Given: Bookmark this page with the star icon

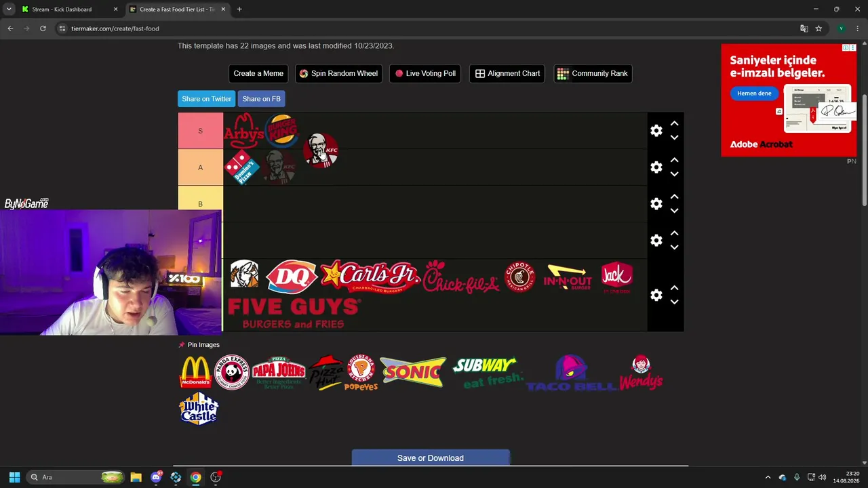Looking at the screenshot, I should click(818, 28).
